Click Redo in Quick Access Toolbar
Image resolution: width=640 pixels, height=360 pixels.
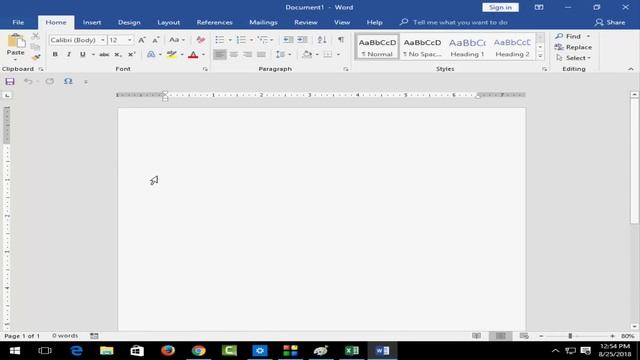coord(50,82)
